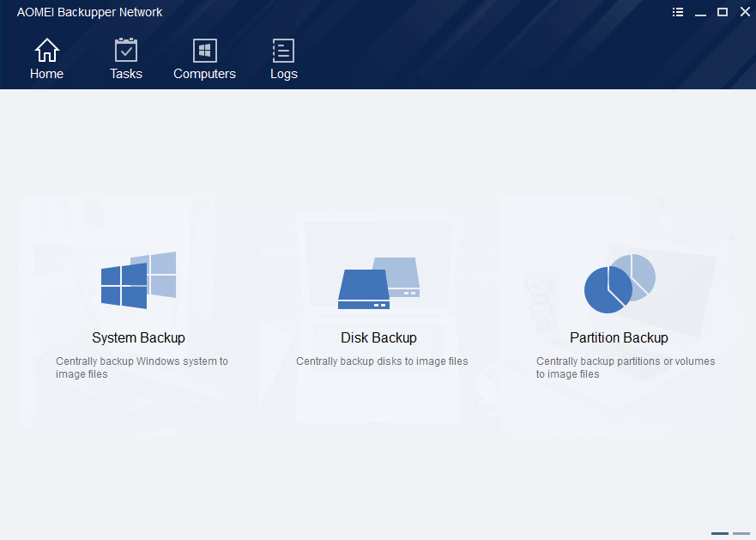Go to the first page indicator dash
756x540 pixels.
tap(720, 533)
